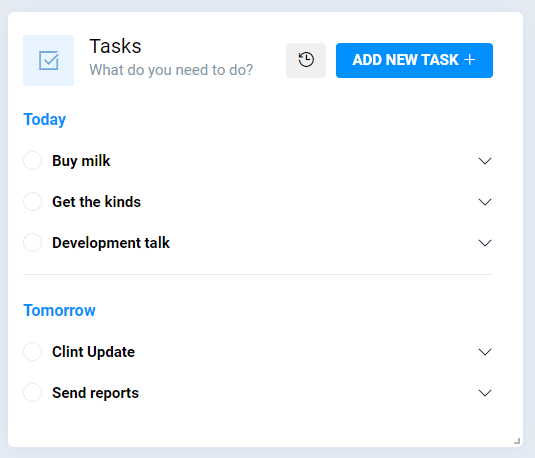Open Development talk dropdown arrow
The height and width of the screenshot is (458, 535).
pos(485,243)
